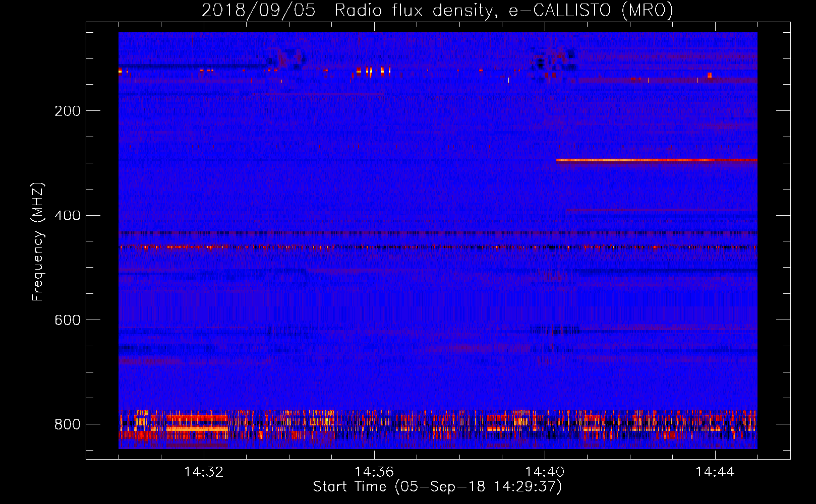
Task: Click the '400' frequency tick label
Action: pos(68,215)
